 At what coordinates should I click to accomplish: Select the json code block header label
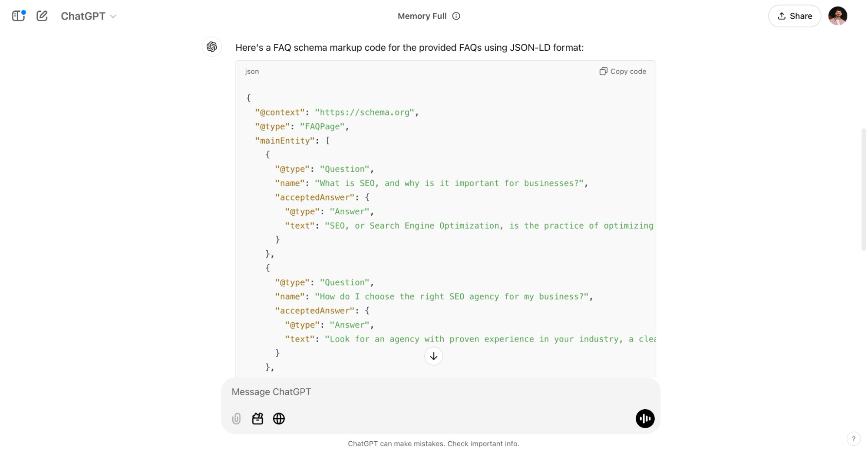tap(252, 71)
